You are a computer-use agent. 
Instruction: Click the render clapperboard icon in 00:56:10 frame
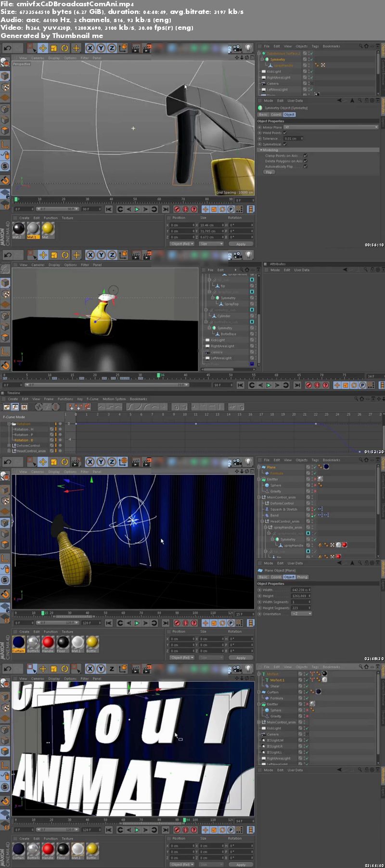136,48
